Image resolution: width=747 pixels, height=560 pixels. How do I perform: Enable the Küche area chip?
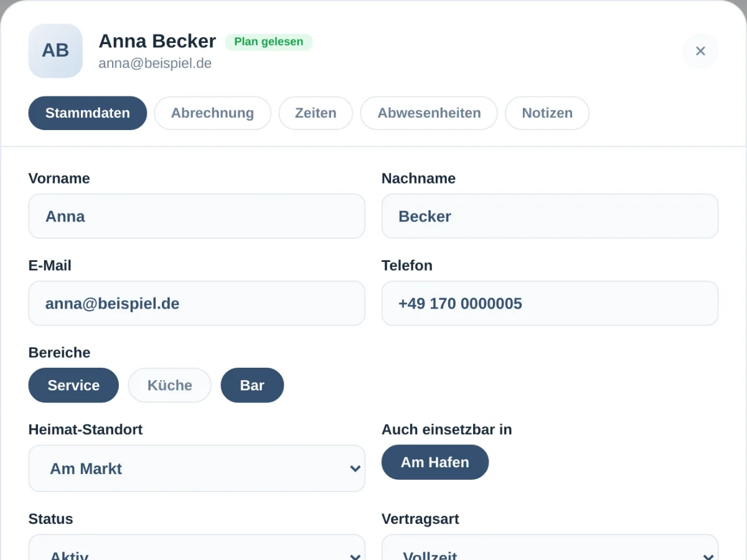coord(170,385)
